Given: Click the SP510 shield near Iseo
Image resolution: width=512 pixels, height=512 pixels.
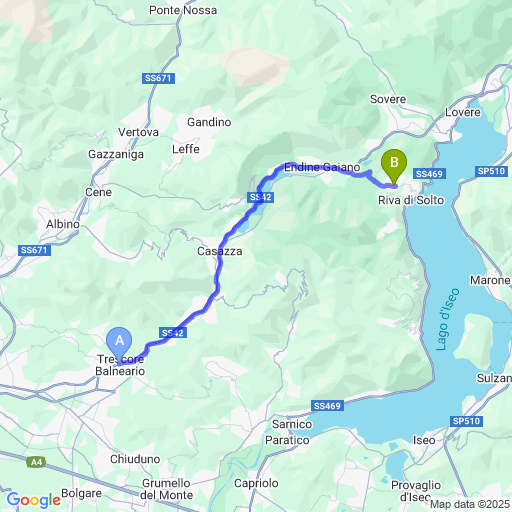Looking at the screenshot, I should click(x=466, y=421).
